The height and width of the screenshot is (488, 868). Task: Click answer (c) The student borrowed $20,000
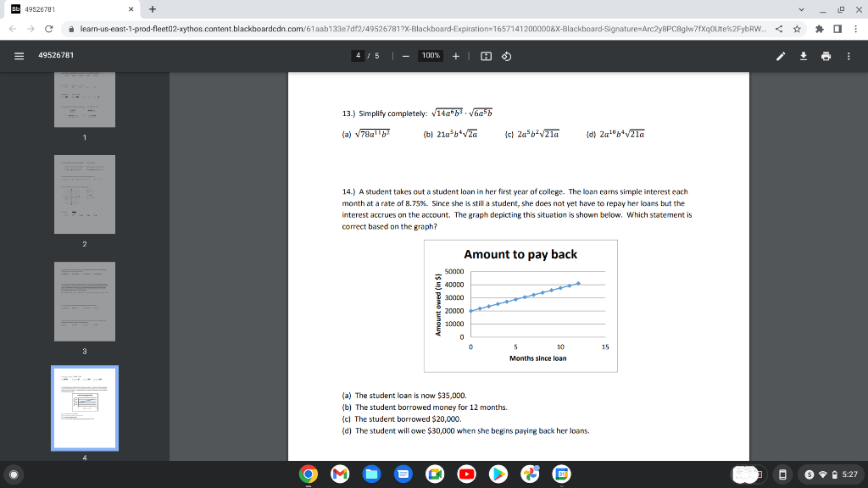pyautogui.click(x=401, y=419)
